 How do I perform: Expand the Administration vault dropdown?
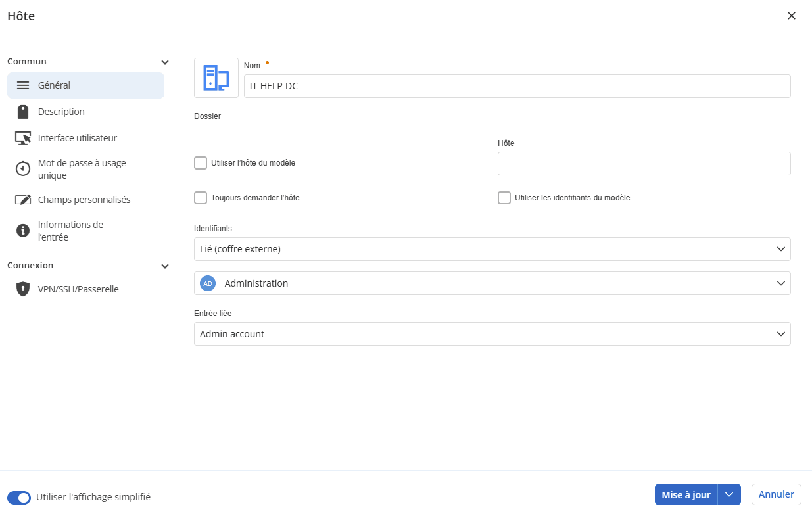pyautogui.click(x=492, y=283)
